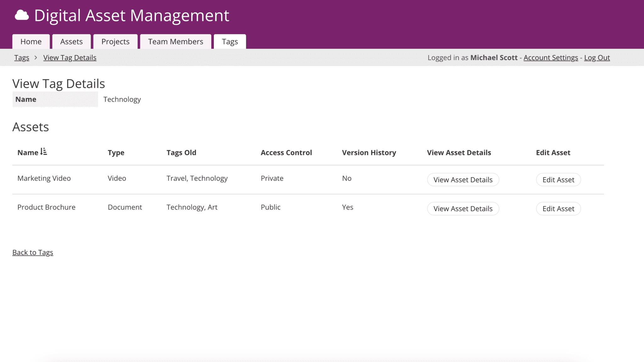Edit the Marketing Video asset
The image size is (644, 362).
[x=558, y=179]
